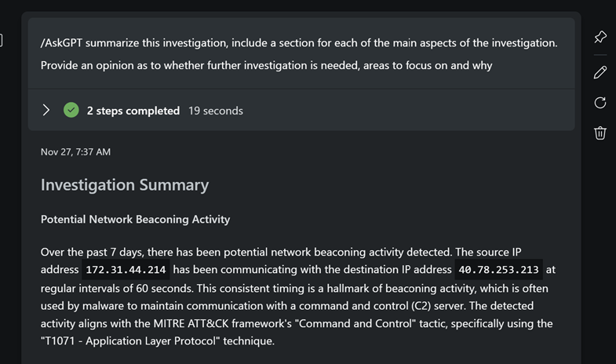Delete this prompt with the trash icon
This screenshot has height=364, width=616.
click(600, 133)
